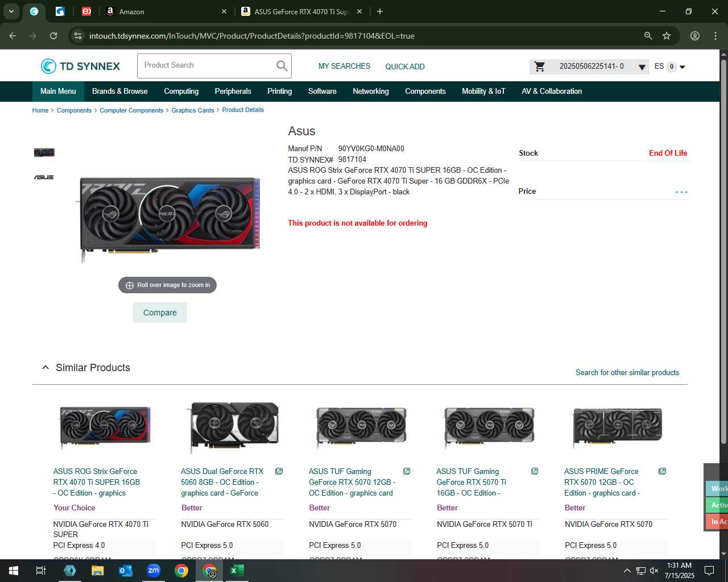Open external link icon for ASUS Dual RTX 5060
This screenshot has height=582, width=728.
(x=279, y=471)
